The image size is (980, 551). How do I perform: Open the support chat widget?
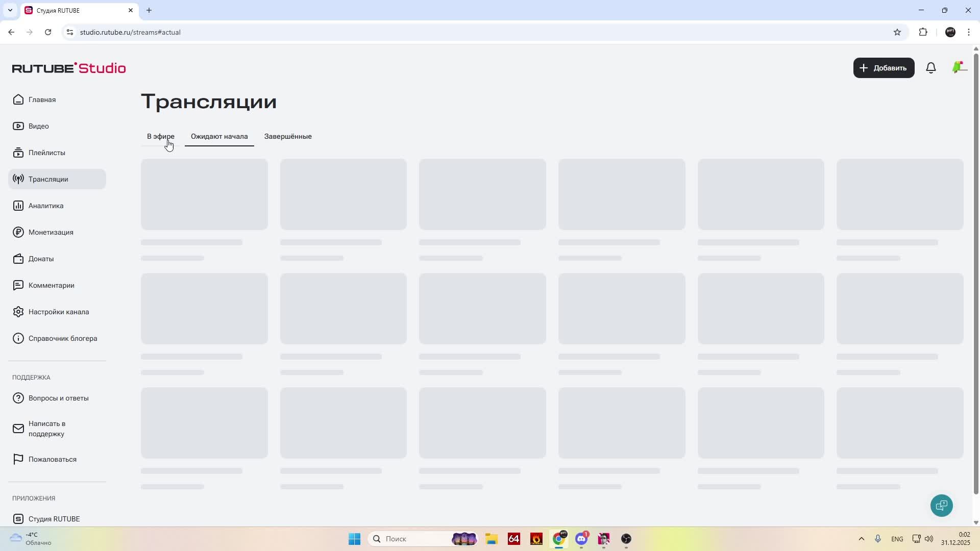941,506
